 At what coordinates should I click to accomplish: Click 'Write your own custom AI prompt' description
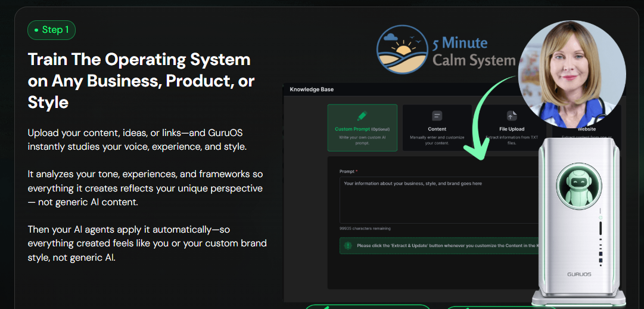(362, 140)
